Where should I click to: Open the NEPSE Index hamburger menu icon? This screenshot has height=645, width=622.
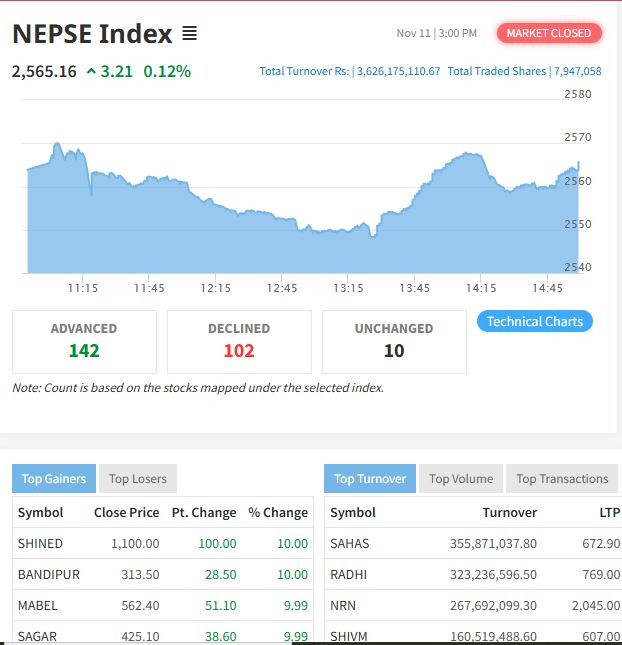pyautogui.click(x=190, y=34)
